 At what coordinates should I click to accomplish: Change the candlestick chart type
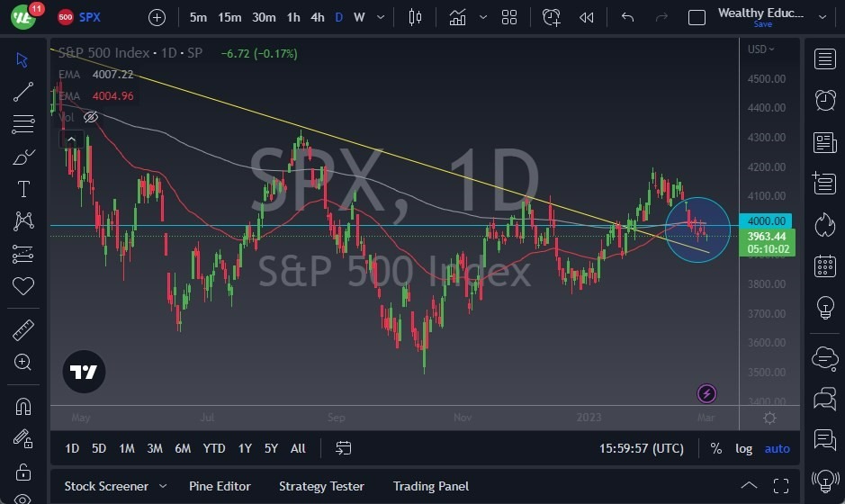point(415,17)
